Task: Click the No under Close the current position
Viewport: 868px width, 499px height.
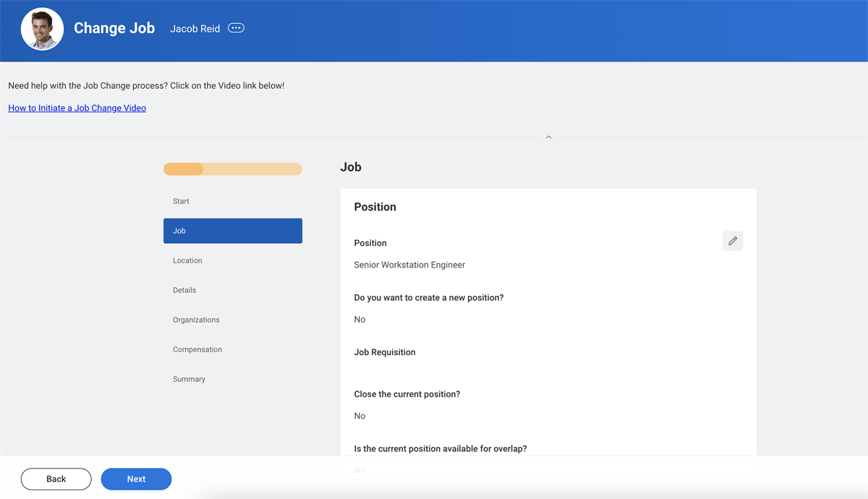Action: (359, 416)
